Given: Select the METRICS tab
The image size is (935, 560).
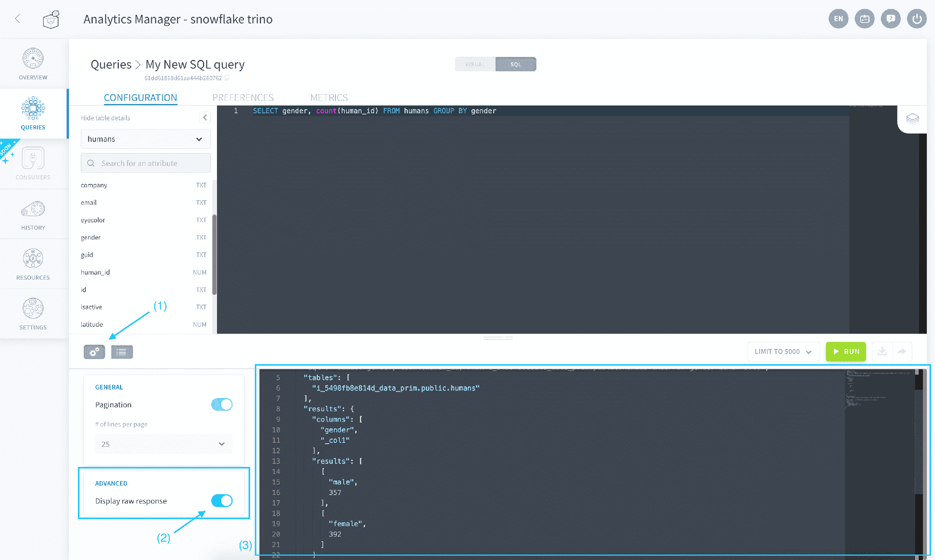Looking at the screenshot, I should [x=329, y=98].
